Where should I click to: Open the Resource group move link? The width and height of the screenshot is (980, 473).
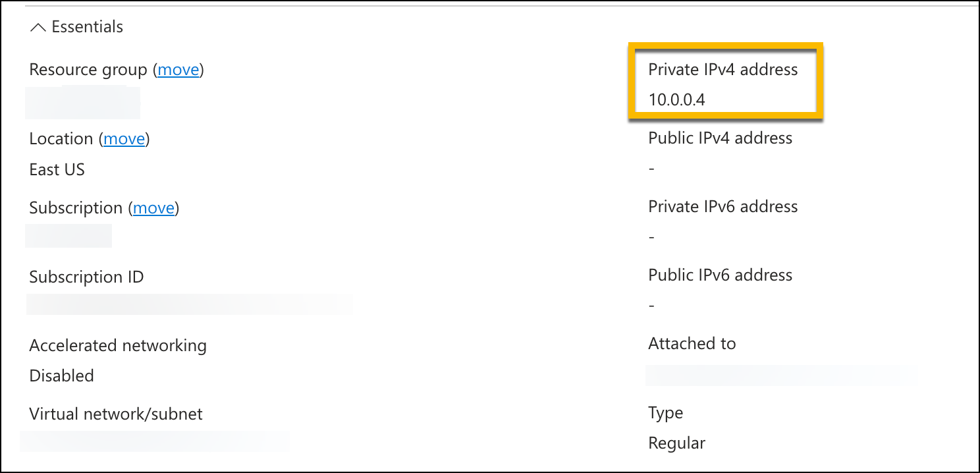point(178,69)
